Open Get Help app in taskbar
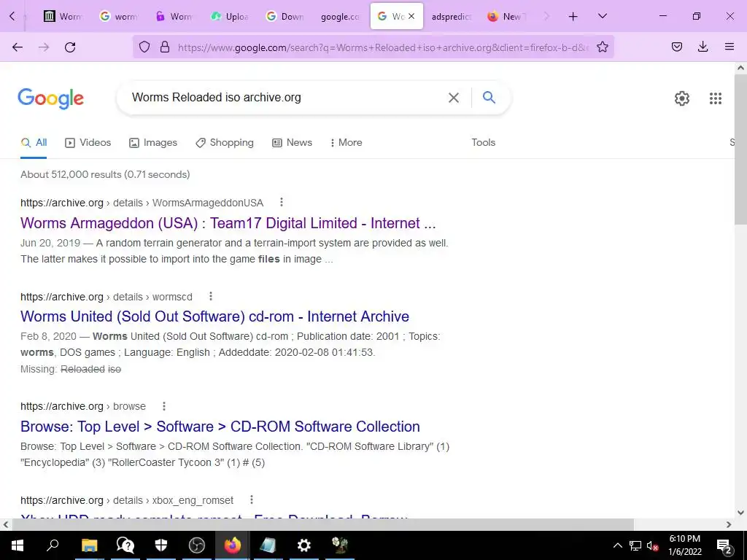Screen dimensions: 747x560 (125, 545)
